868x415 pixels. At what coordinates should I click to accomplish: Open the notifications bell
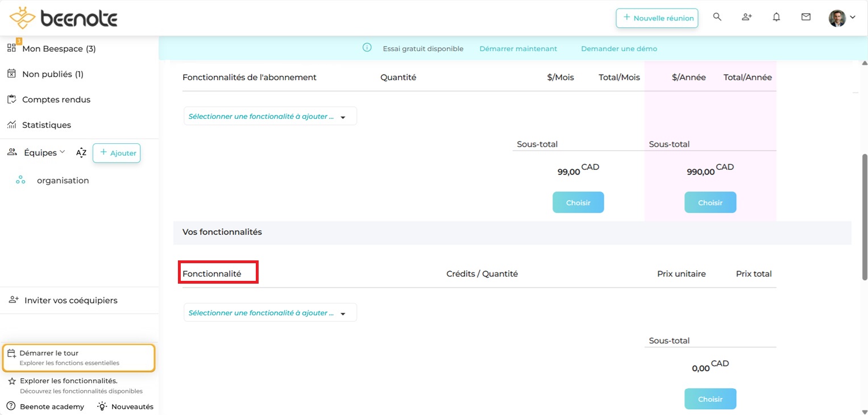776,17
